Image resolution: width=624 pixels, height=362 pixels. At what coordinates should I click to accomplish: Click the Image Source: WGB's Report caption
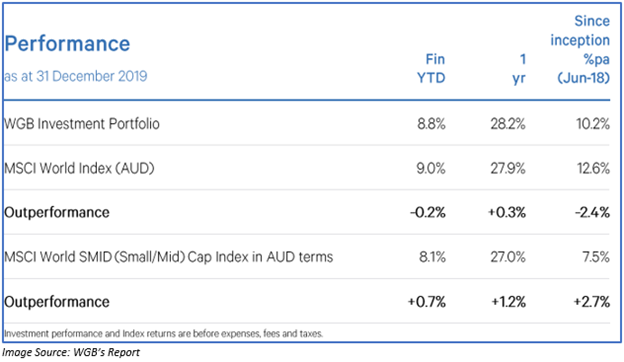71,352
